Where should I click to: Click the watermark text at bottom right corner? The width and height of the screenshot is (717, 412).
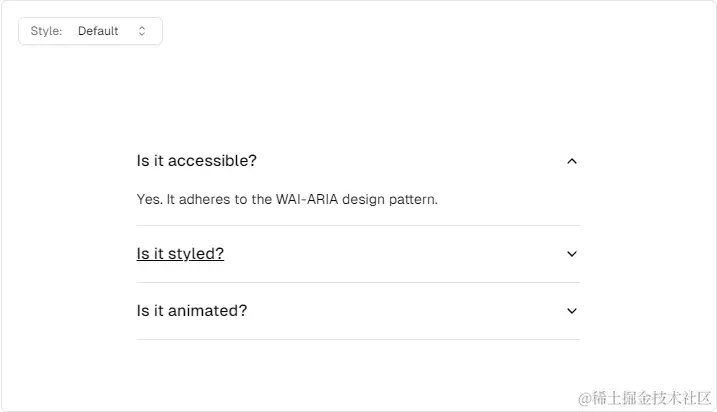pyautogui.click(x=645, y=398)
